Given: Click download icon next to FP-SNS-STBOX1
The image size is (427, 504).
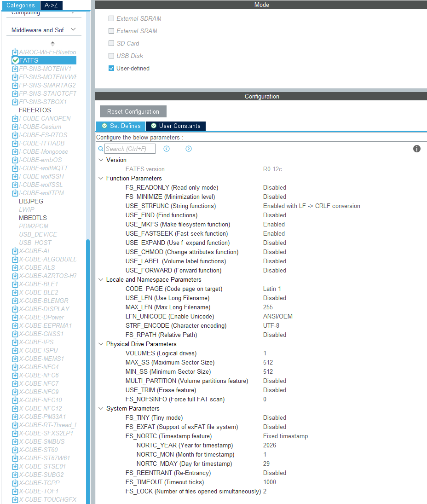Looking at the screenshot, I should coord(15,102).
